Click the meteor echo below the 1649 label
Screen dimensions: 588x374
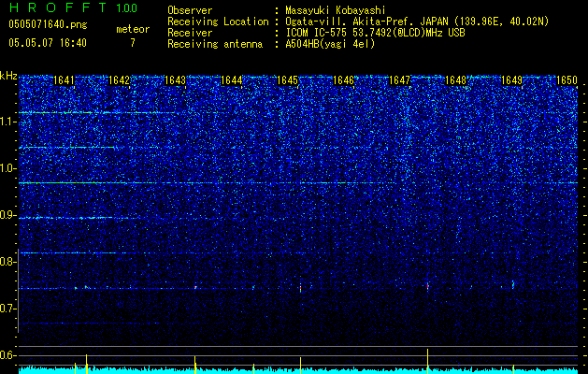pyautogui.click(x=513, y=284)
